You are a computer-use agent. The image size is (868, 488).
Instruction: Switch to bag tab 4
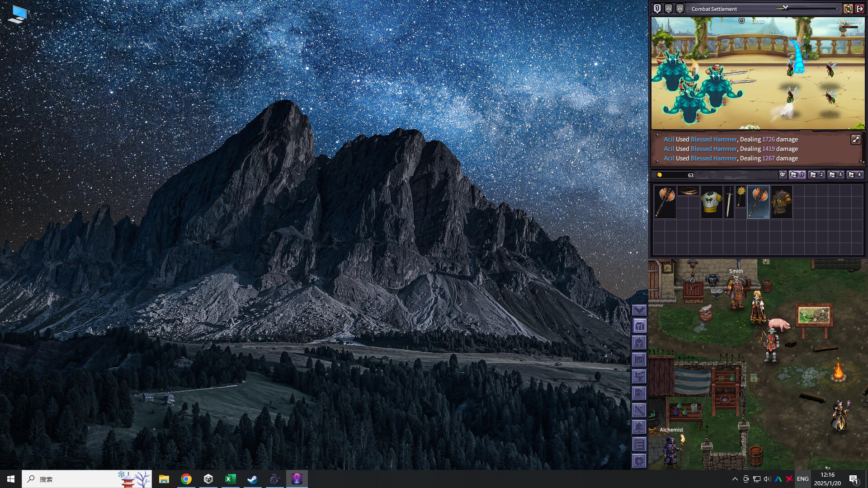click(855, 175)
